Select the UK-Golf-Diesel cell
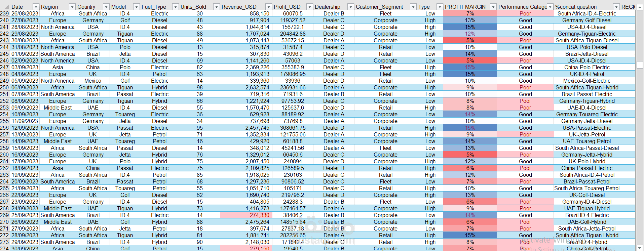This screenshot has width=644, height=251. pyautogui.click(x=587, y=195)
